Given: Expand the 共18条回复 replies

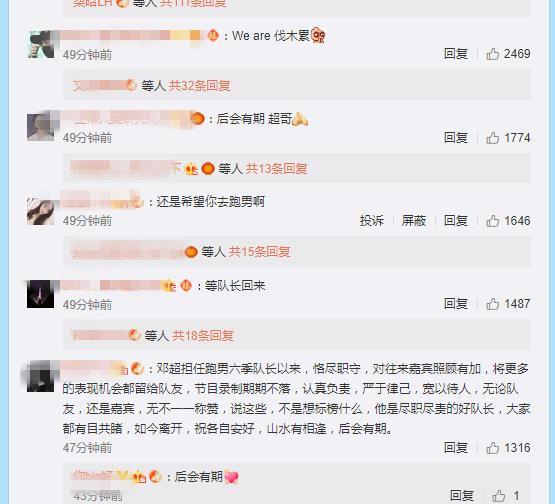Looking at the screenshot, I should click(x=203, y=336).
